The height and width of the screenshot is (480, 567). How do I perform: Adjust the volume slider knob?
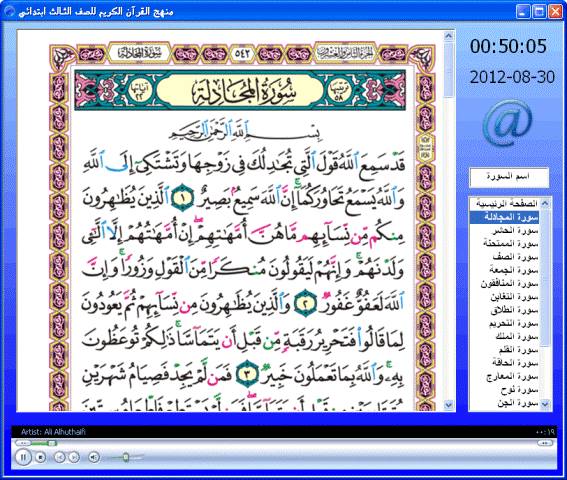tap(125, 458)
